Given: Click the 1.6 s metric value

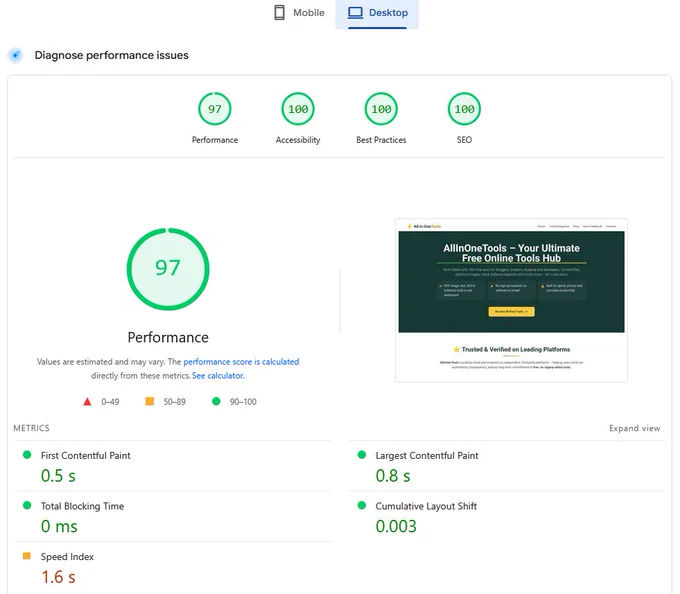Looking at the screenshot, I should pos(58,577).
